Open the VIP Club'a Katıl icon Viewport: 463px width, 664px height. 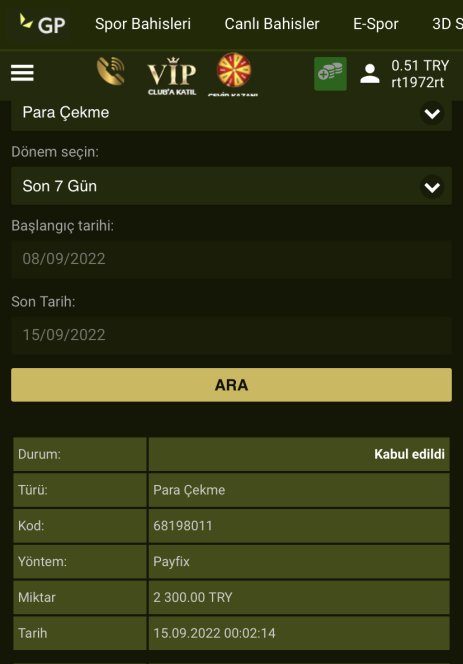point(172,76)
